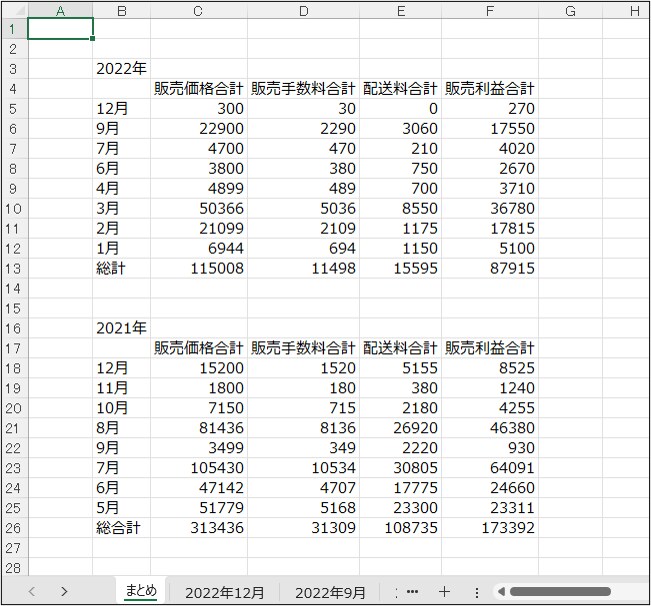This screenshot has width=651, height=606.
Task: Click cell with value 8550
Action: pos(401,208)
